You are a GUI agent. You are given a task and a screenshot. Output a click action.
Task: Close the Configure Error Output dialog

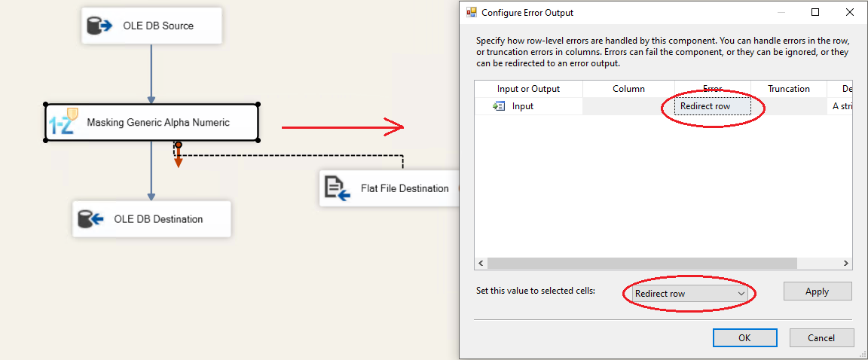tap(850, 13)
